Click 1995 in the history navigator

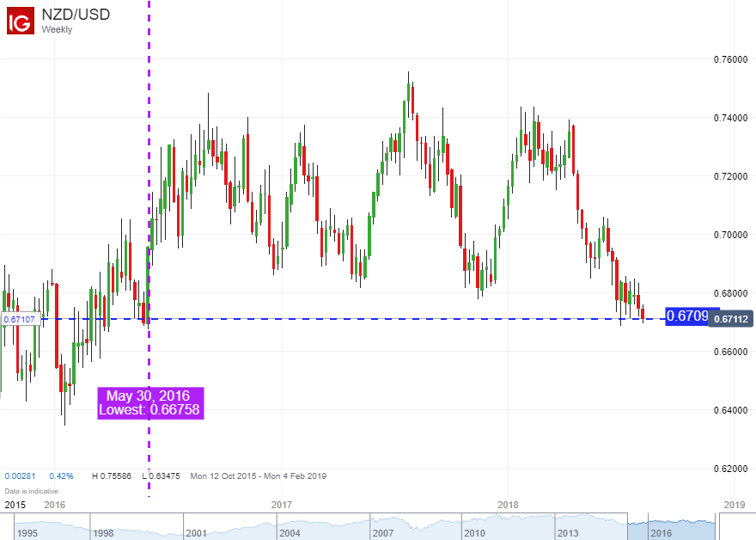click(27, 533)
